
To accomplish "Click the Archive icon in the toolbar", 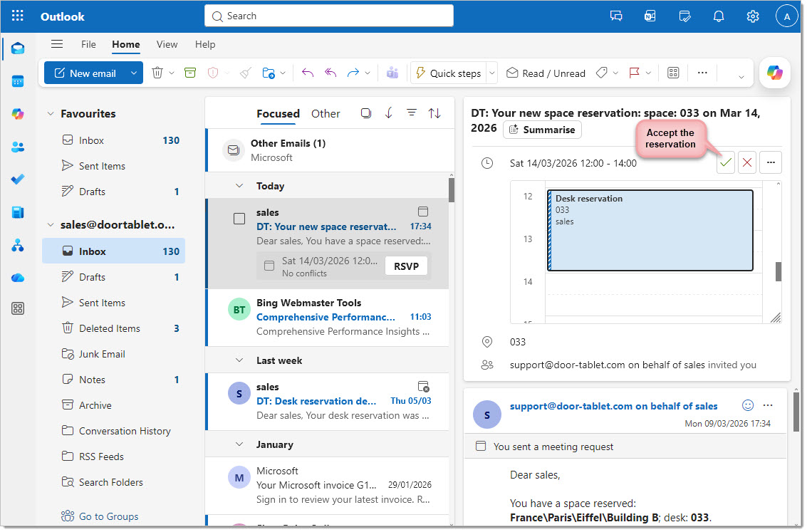I will (x=190, y=73).
